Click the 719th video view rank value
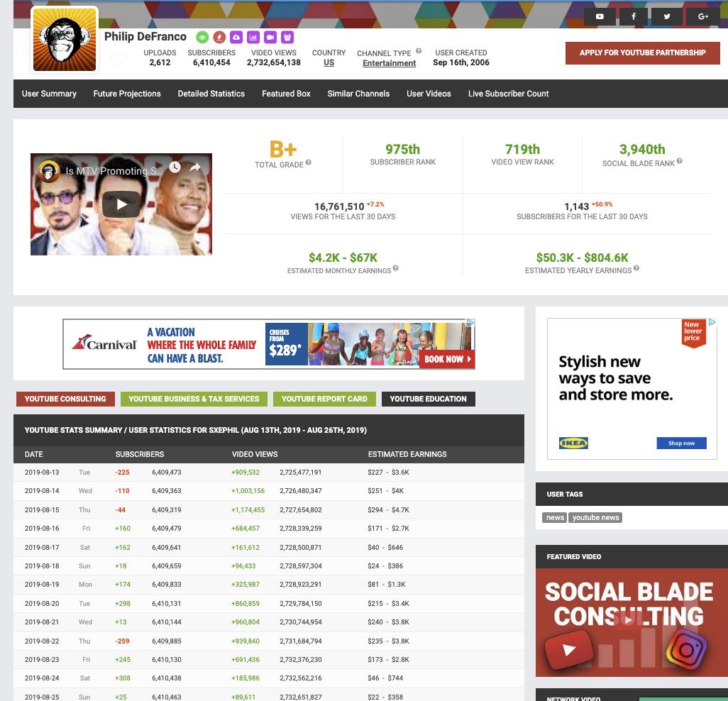Image resolution: width=728 pixels, height=701 pixels. (x=522, y=149)
